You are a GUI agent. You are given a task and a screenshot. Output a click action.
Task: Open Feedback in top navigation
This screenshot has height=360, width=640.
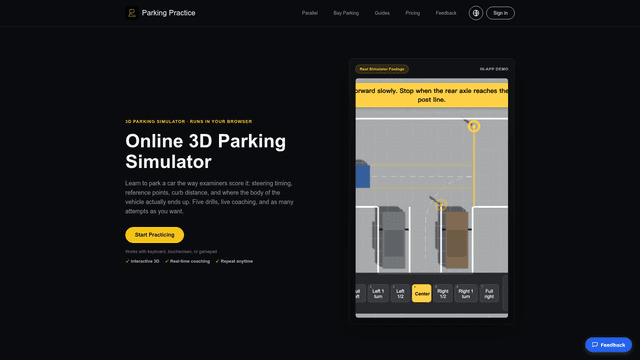point(446,13)
